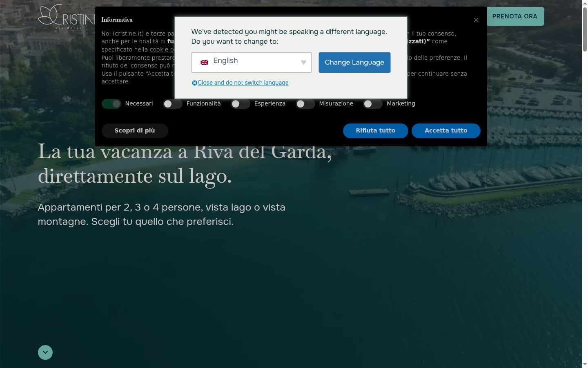Click text 'Appartamenti per 2, 3 o 4 persone'

click(x=120, y=207)
